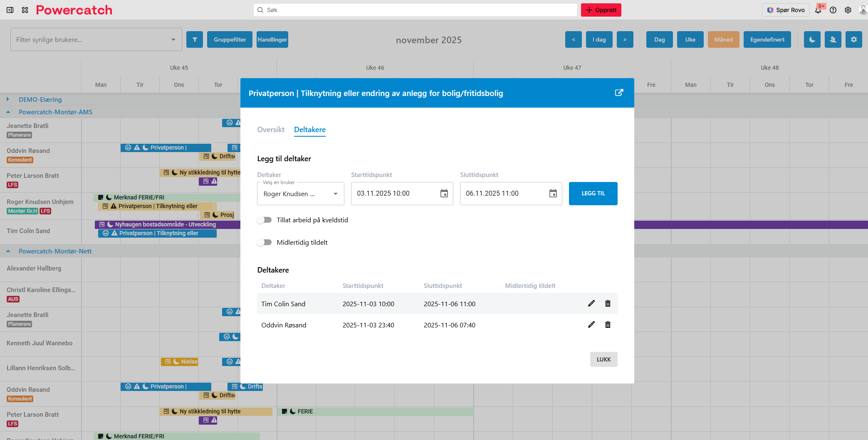Close dialog with LUKK button
Viewport: 868px width, 440px height.
603,359
